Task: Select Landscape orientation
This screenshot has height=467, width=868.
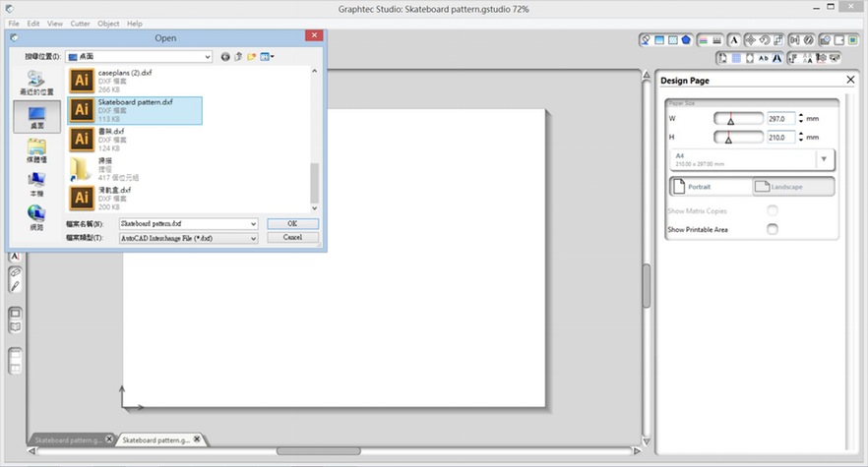Action: tap(793, 187)
